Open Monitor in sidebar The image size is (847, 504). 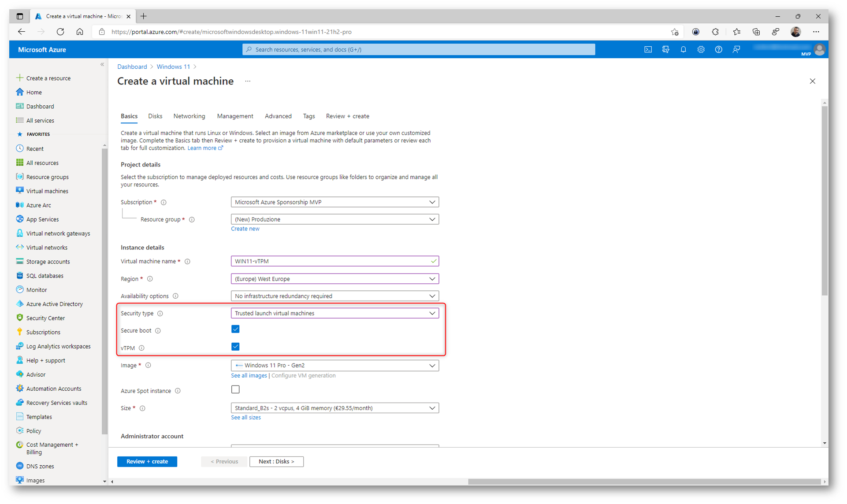point(37,289)
